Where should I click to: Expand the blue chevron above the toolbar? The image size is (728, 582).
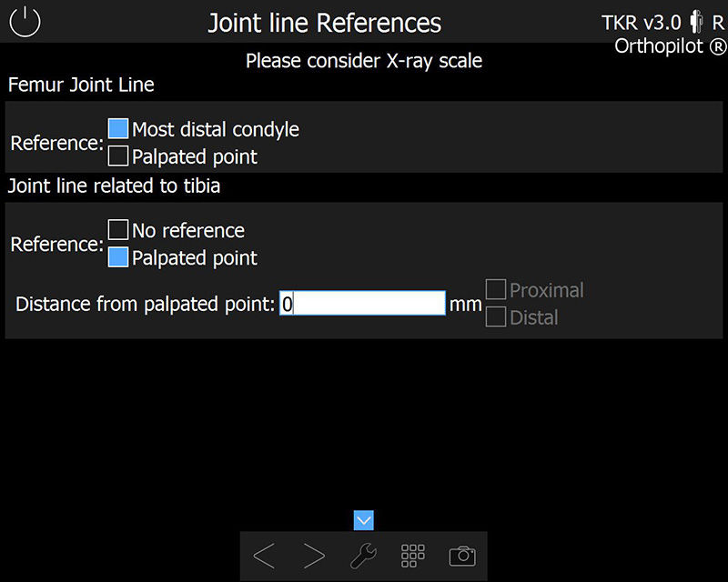tap(363, 520)
